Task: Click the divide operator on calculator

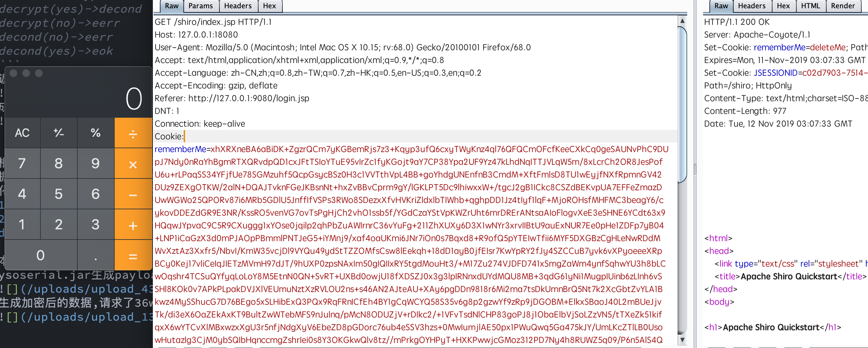Action: click(x=133, y=133)
